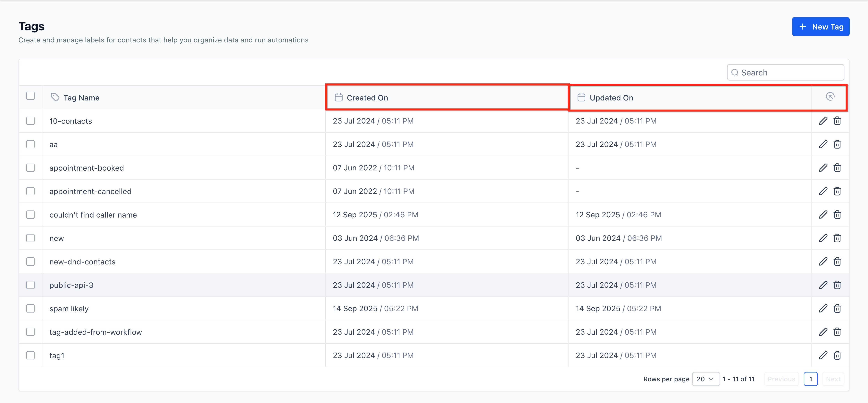Click the Tag Name column header
868x403 pixels.
[81, 98]
